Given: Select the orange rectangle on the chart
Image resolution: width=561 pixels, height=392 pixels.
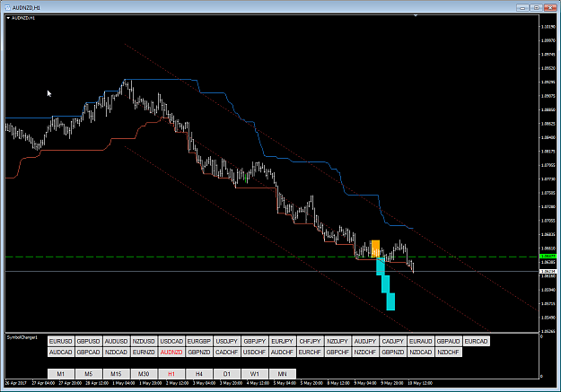Looking at the screenshot, I should tap(375, 248).
